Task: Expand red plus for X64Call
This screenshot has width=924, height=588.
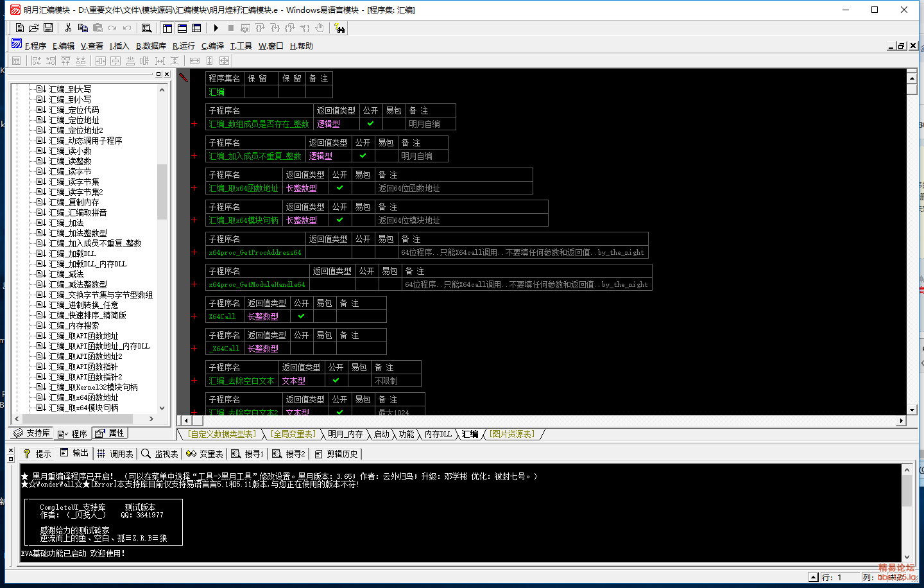Action: (x=194, y=316)
